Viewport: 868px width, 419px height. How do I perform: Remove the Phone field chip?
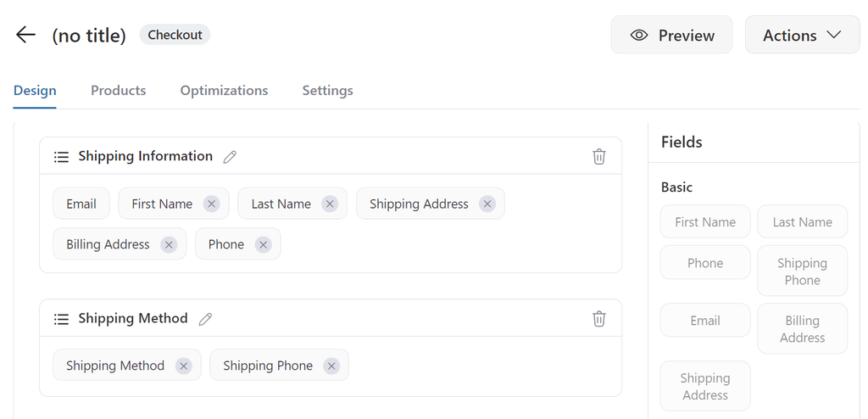point(264,244)
